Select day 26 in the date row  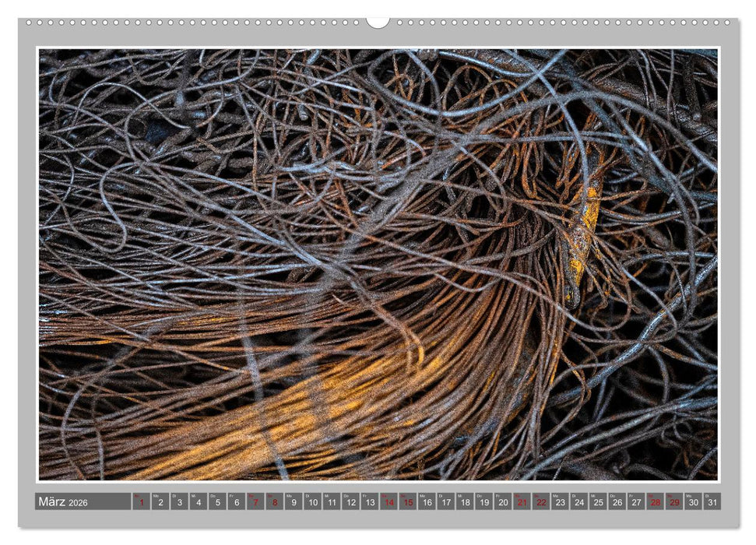tap(617, 502)
